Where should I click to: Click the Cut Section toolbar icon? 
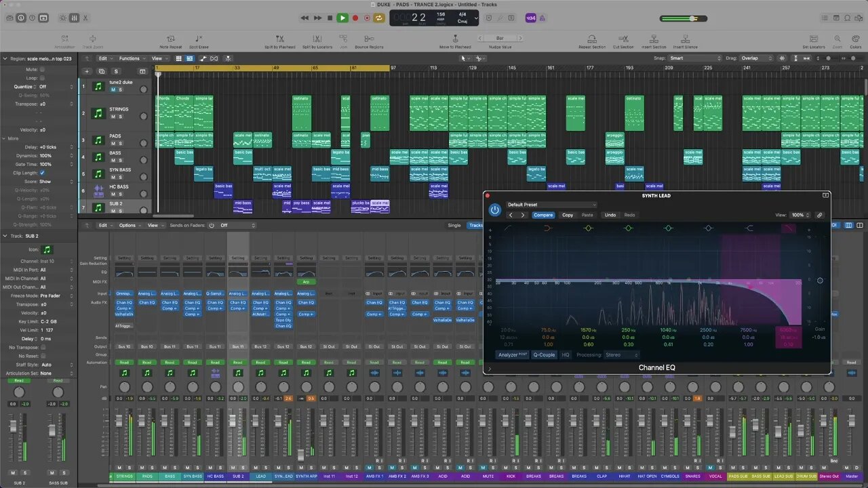click(623, 41)
